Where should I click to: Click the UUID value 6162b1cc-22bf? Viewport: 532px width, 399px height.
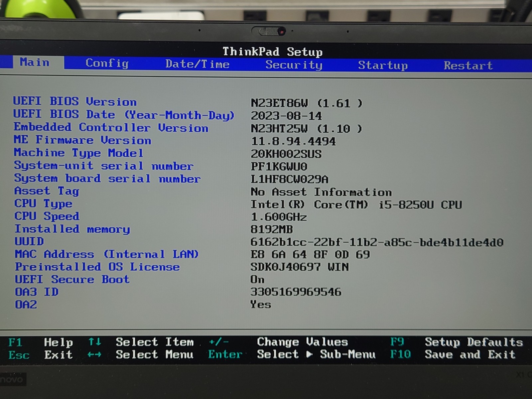[x=377, y=242]
